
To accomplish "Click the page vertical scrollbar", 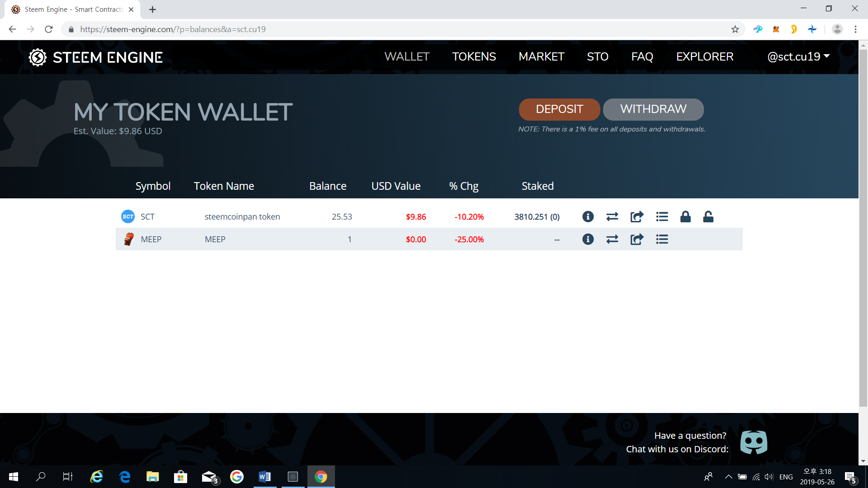I will coord(863,228).
